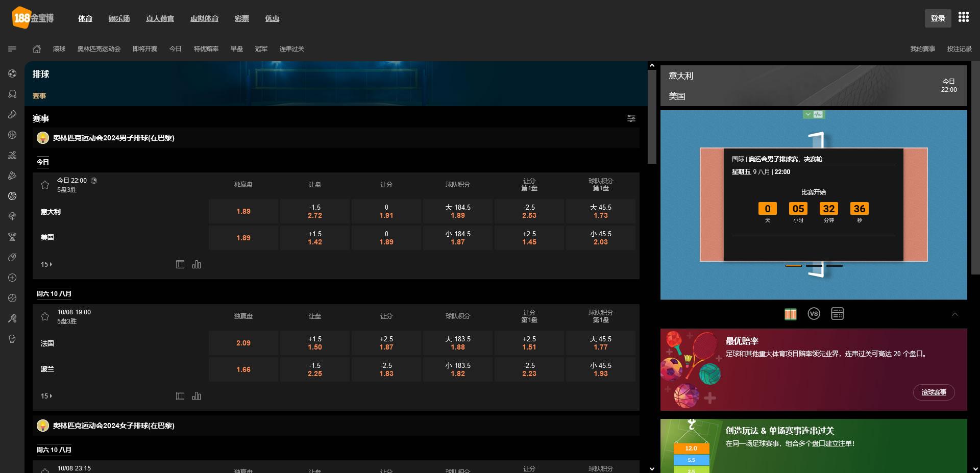Open statistics chart icon for 法国 match
The height and width of the screenshot is (473, 980).
[197, 396]
